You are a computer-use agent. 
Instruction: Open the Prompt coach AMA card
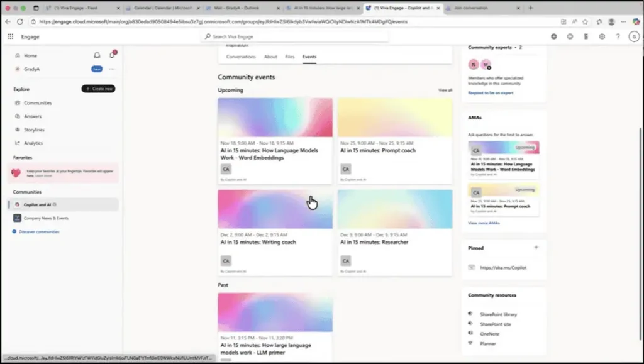pyautogui.click(x=504, y=199)
